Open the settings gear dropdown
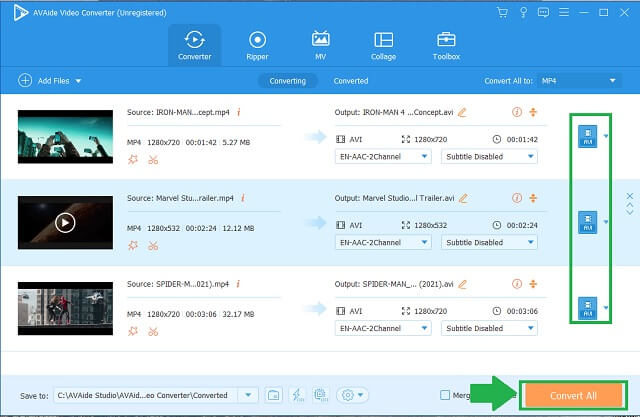The image size is (640, 417). click(352, 395)
